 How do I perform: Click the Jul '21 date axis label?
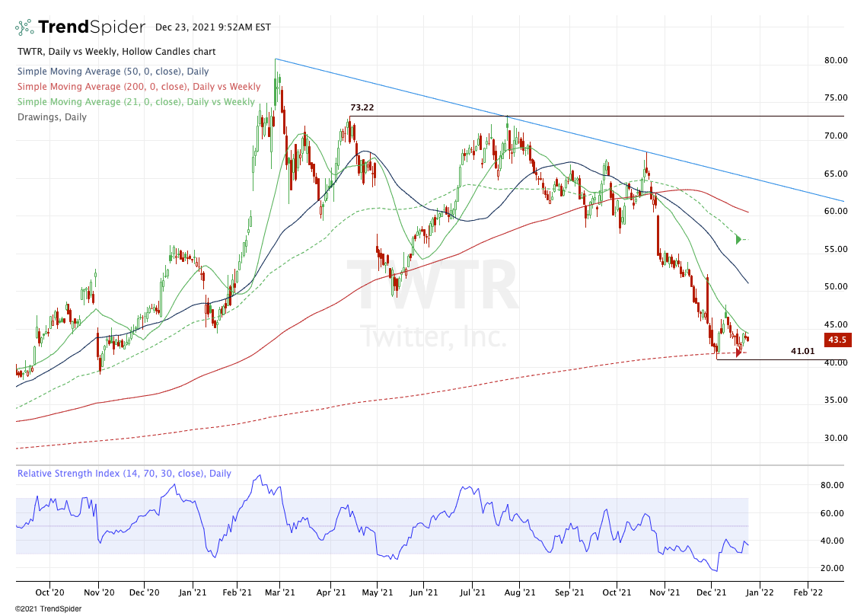click(x=473, y=592)
